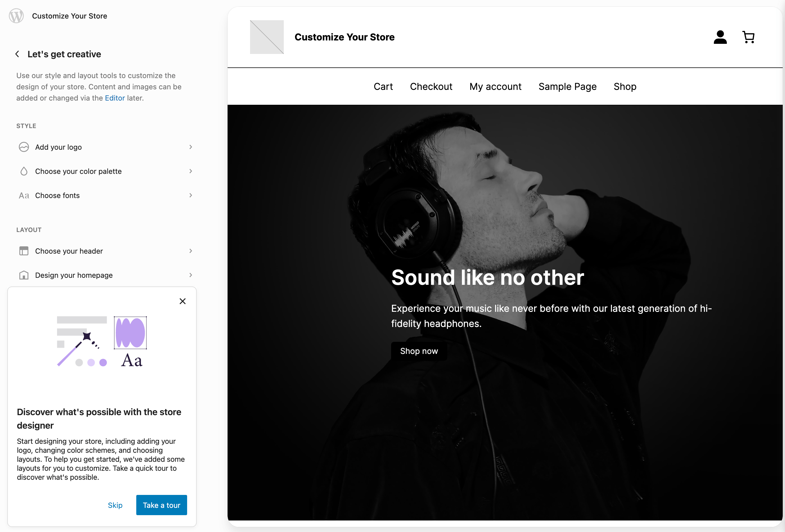This screenshot has height=532, width=785.
Task: Open the account person icon
Action: coord(720,37)
